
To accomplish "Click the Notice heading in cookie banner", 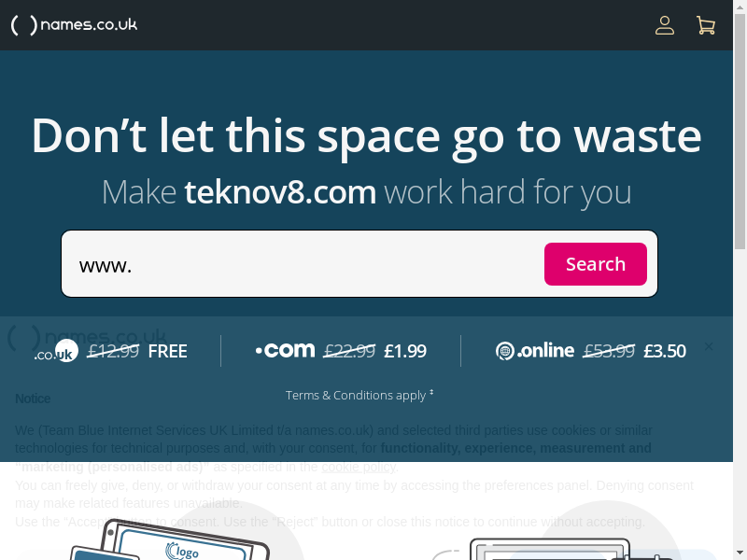I will pos(33,399).
